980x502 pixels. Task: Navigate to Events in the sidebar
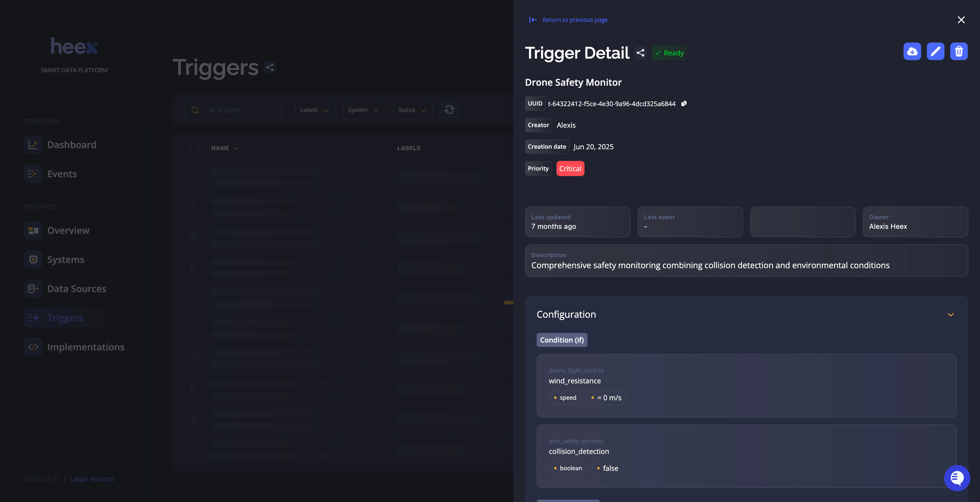(x=62, y=174)
